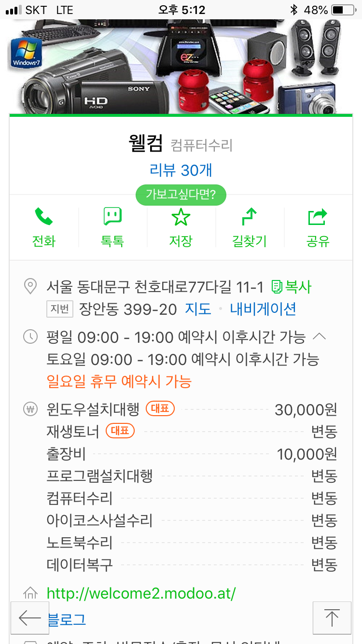362x644 pixels.
Task: Open 리뷰 30개 reviews link
Action: (181, 170)
